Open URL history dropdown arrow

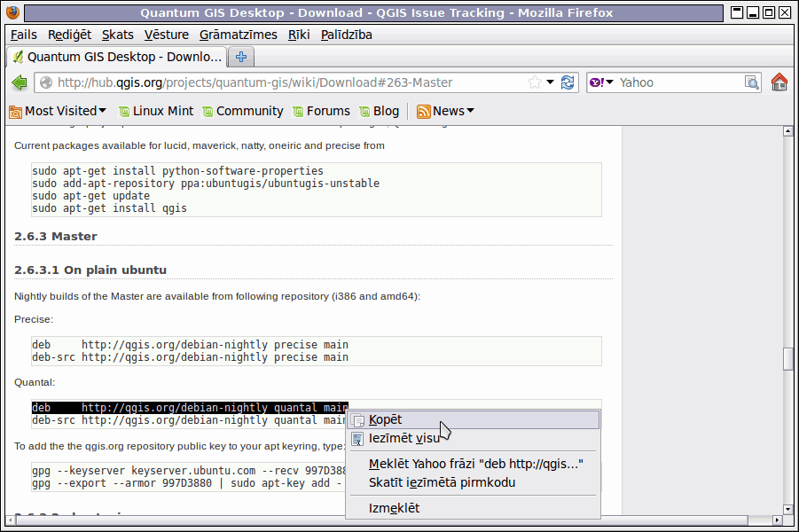coord(551,82)
